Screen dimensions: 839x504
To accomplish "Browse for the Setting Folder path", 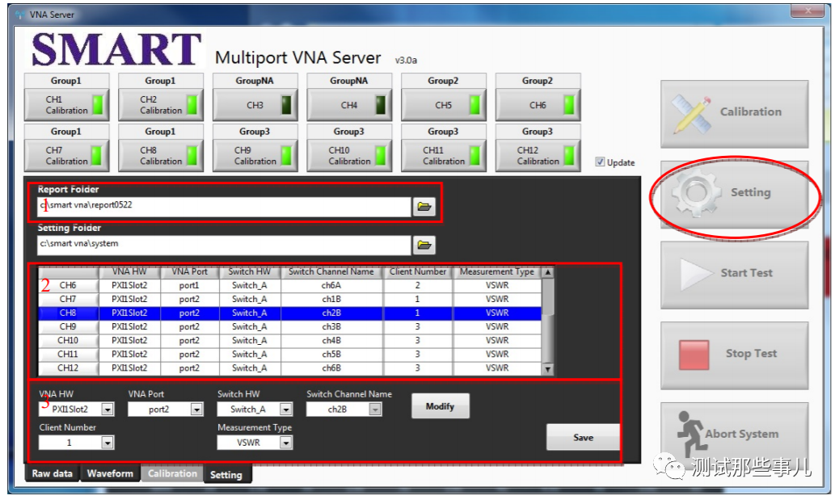I will pos(424,245).
